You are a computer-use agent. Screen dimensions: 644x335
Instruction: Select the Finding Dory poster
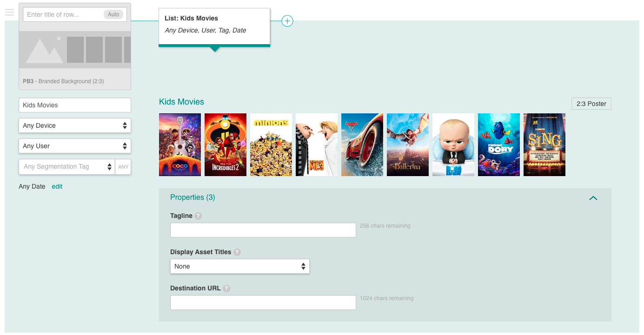click(x=499, y=145)
